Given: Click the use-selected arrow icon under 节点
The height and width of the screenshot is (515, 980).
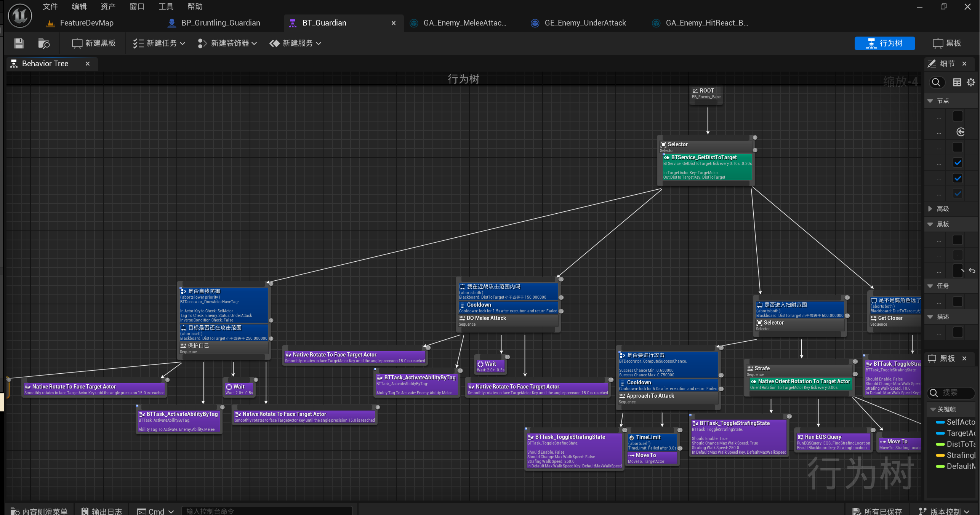Looking at the screenshot, I should click(x=960, y=132).
